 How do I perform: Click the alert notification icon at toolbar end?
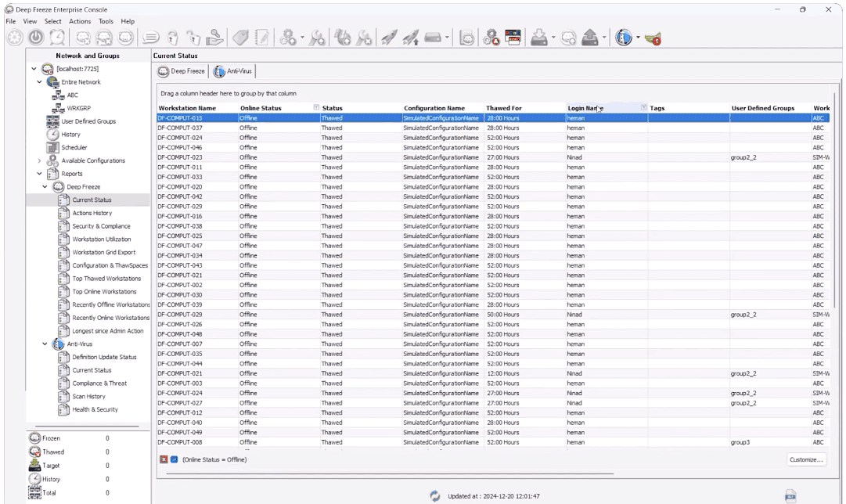coord(653,38)
